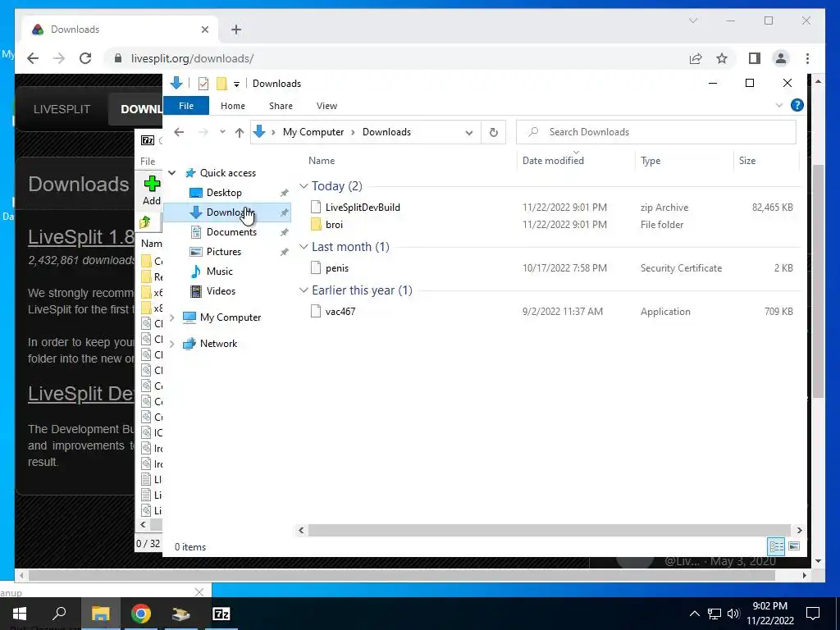Viewport: 840px width, 630px height.
Task: Share this page icon in Chrome
Action: tap(696, 58)
